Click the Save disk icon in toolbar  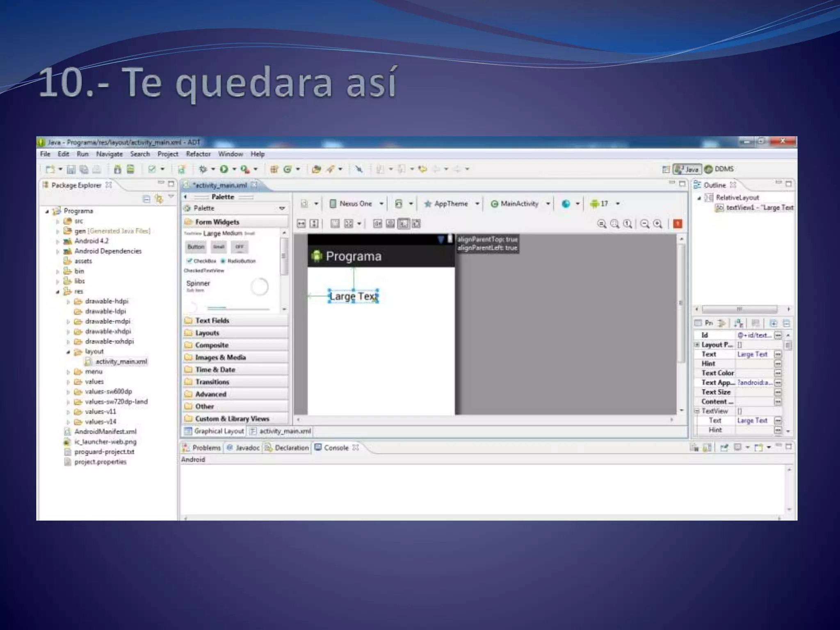71,169
